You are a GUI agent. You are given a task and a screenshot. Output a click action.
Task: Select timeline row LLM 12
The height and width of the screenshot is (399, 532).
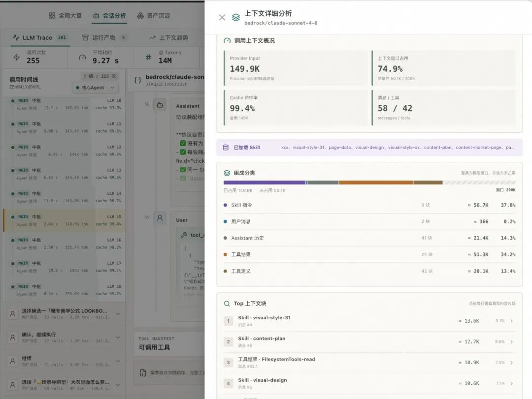pyautogui.click(x=64, y=151)
